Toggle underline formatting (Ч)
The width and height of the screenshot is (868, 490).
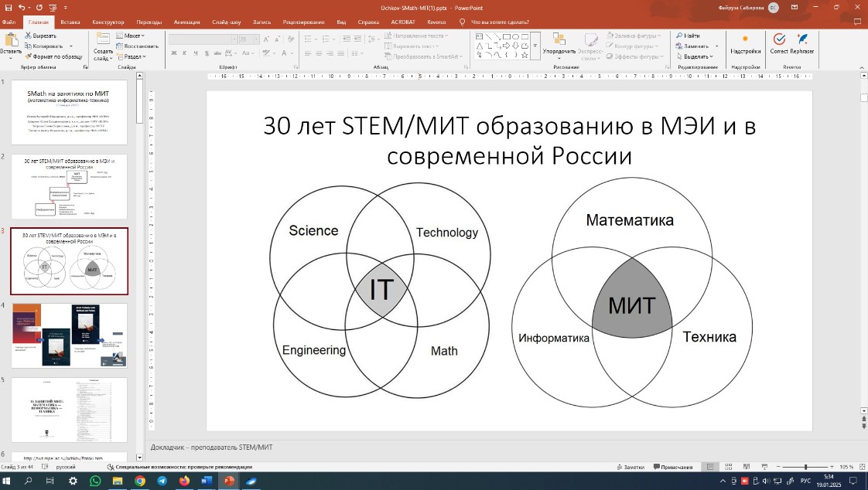(x=195, y=52)
